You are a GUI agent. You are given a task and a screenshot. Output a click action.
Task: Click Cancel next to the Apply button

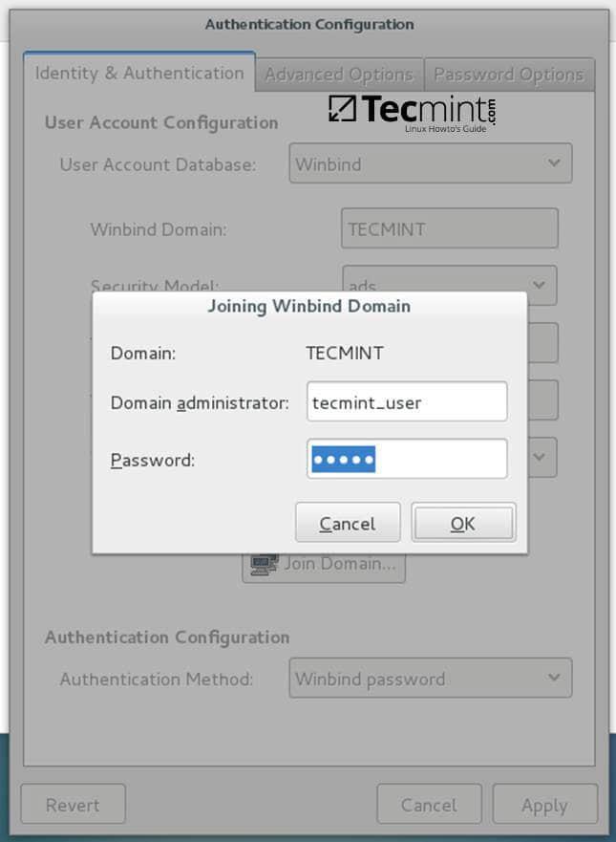coord(429,805)
